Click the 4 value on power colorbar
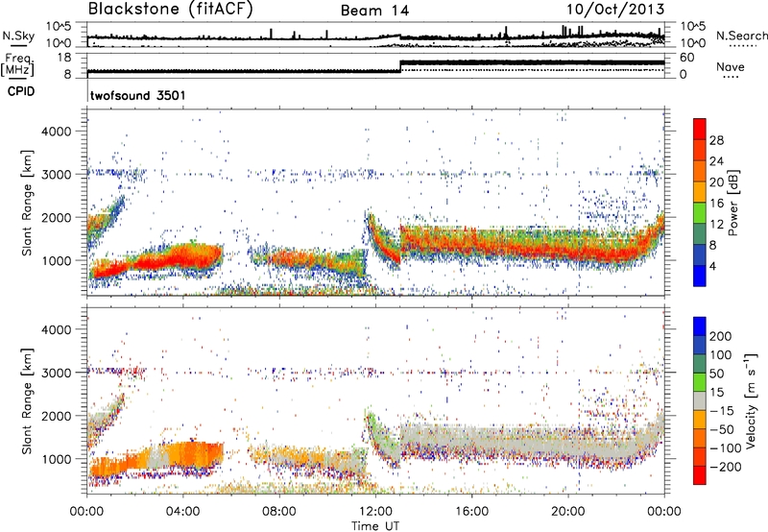Image resolution: width=768 pixels, height=532 pixels. 712,267
